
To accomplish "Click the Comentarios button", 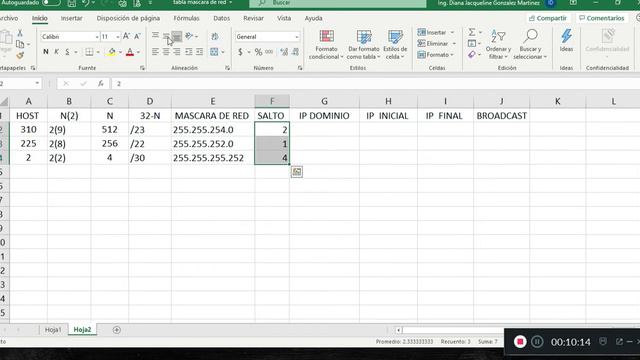I will coord(602,18).
